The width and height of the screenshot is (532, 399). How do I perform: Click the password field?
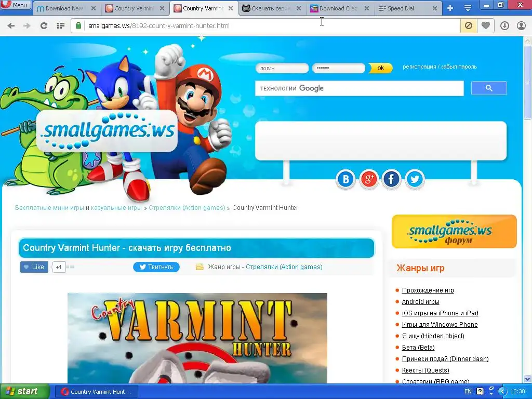[x=339, y=68]
